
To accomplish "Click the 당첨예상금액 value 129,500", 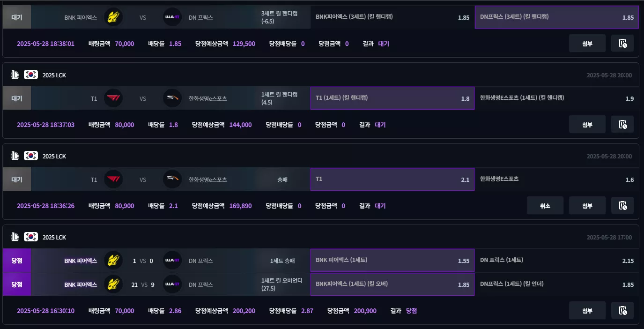I will pos(244,44).
